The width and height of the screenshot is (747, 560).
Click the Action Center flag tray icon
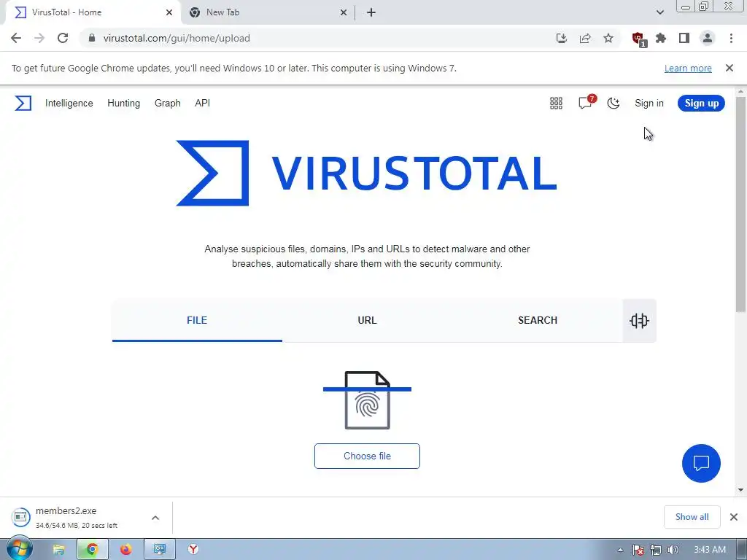pyautogui.click(x=638, y=550)
